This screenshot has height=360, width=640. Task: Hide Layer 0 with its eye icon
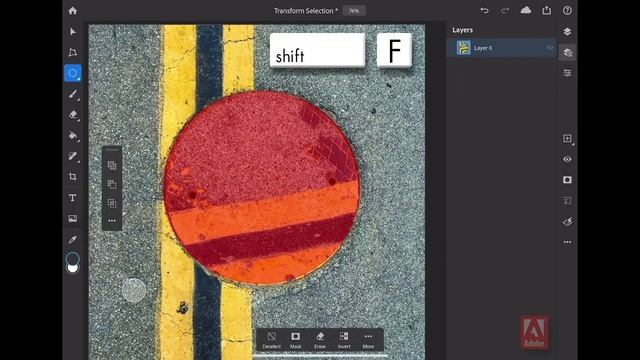(549, 48)
